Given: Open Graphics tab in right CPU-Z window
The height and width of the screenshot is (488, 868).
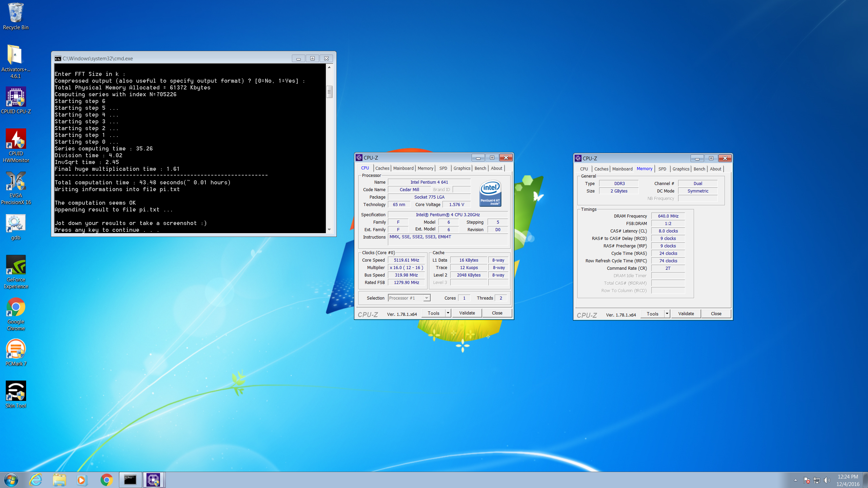Looking at the screenshot, I should click(x=681, y=169).
